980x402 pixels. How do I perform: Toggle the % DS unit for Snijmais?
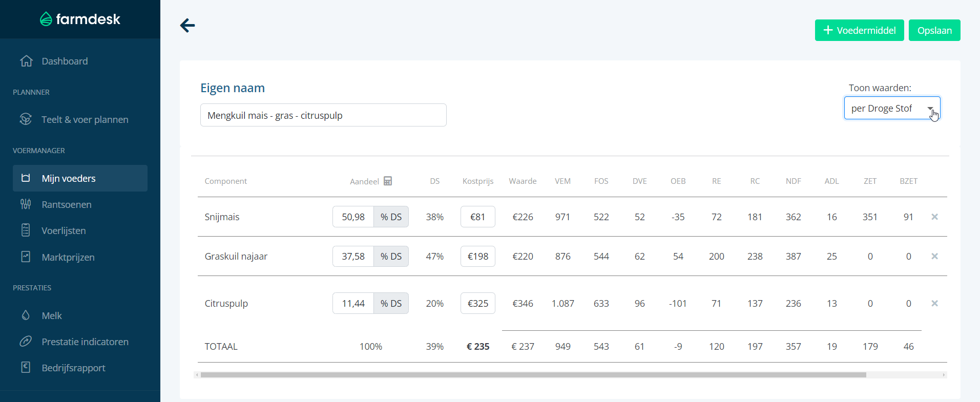(x=391, y=217)
